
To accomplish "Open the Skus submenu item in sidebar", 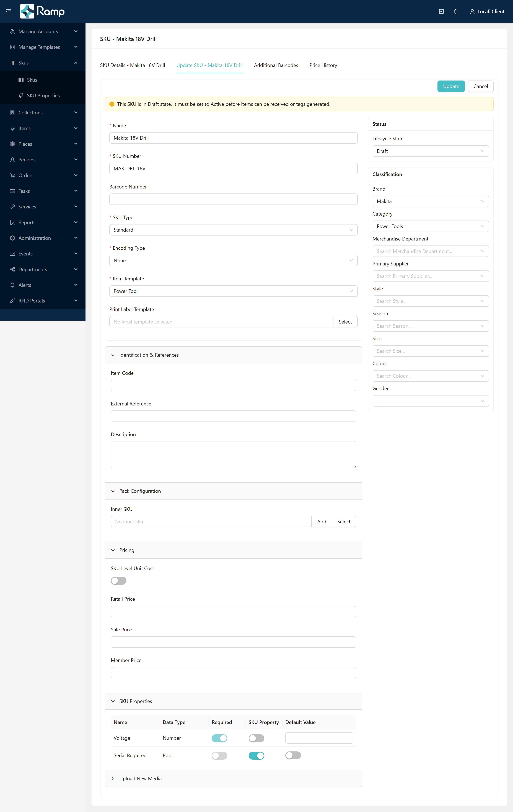I will [x=43, y=80].
